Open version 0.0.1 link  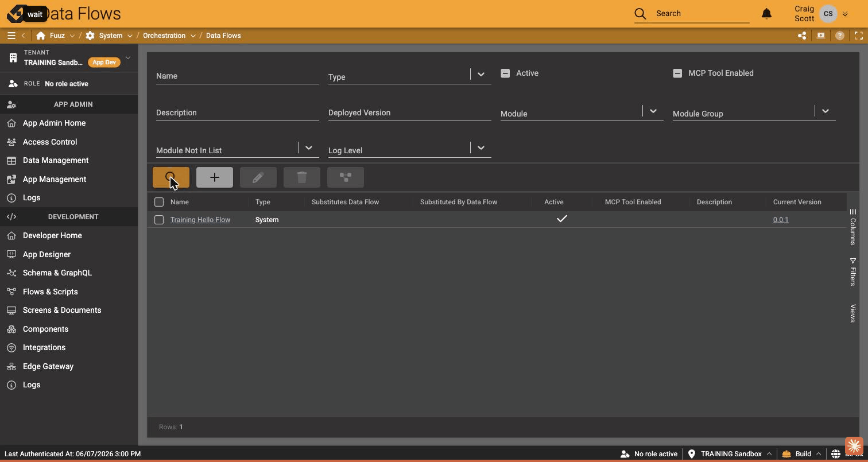click(781, 220)
